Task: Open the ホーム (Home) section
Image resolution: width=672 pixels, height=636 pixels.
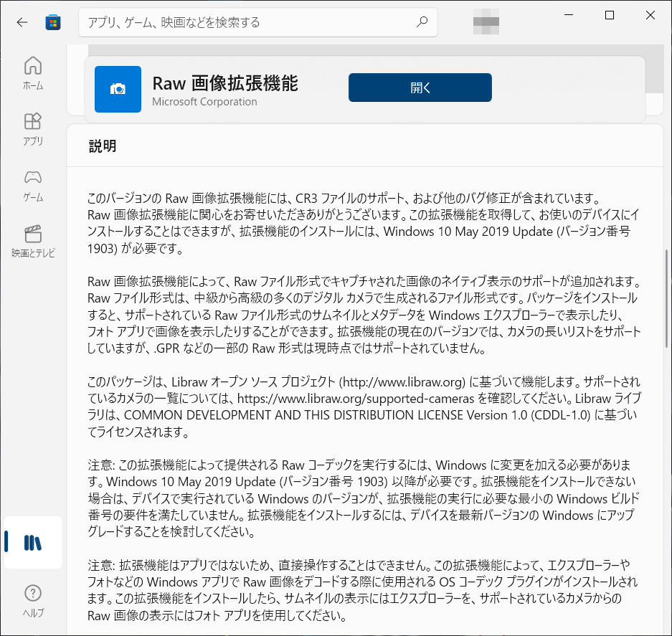Action: (x=33, y=73)
